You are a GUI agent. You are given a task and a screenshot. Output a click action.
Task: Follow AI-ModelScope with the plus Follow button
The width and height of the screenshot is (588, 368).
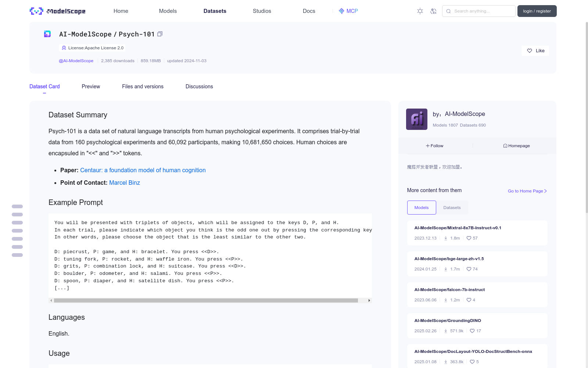point(435,146)
